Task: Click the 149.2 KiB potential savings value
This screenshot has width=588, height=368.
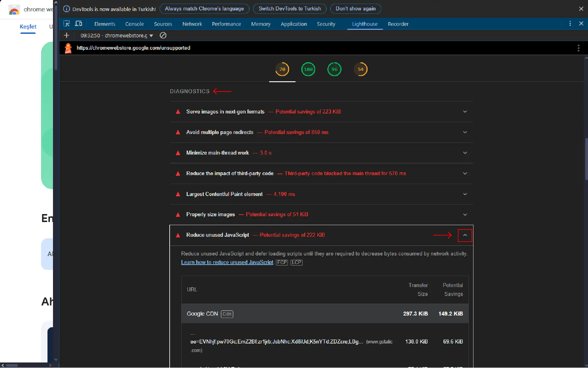Action: click(x=450, y=314)
